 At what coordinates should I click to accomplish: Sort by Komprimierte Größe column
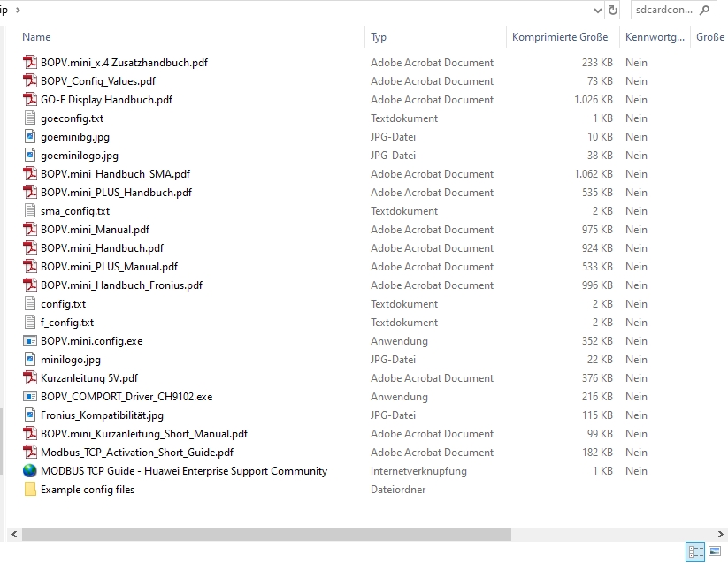tap(559, 37)
